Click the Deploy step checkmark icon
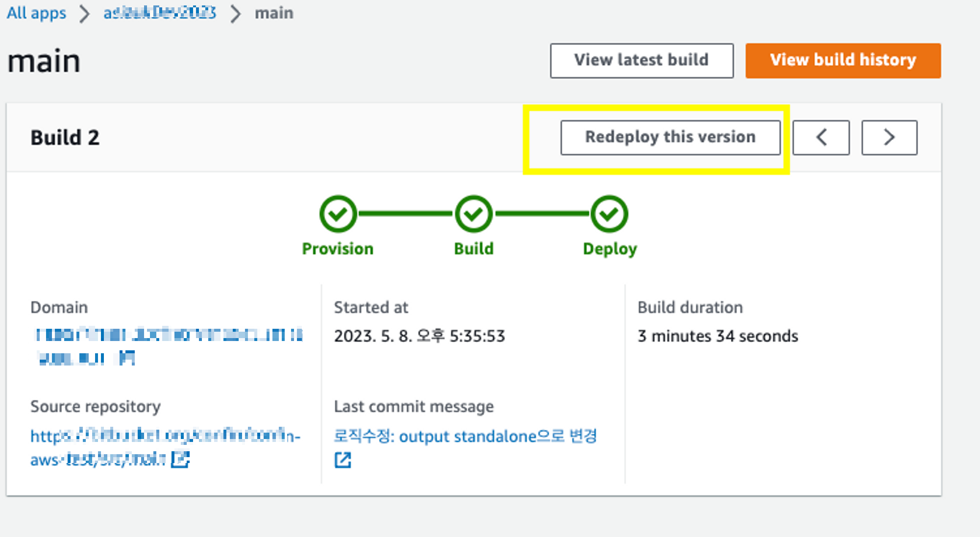This screenshot has width=980, height=537. pyautogui.click(x=609, y=214)
